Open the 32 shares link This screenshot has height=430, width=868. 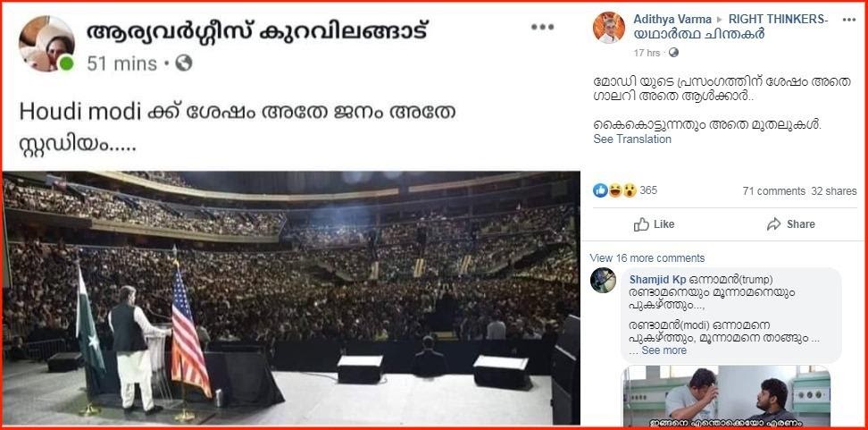tap(834, 191)
